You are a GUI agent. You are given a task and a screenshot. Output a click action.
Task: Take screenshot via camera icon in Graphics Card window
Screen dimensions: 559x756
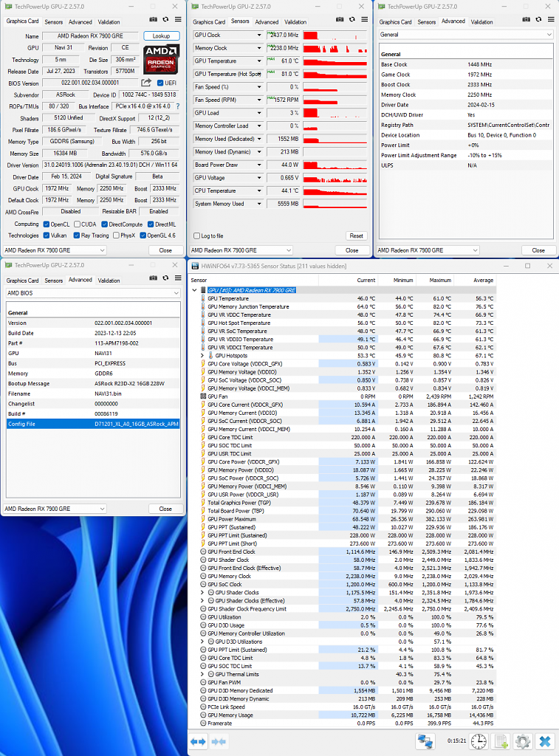153,20
